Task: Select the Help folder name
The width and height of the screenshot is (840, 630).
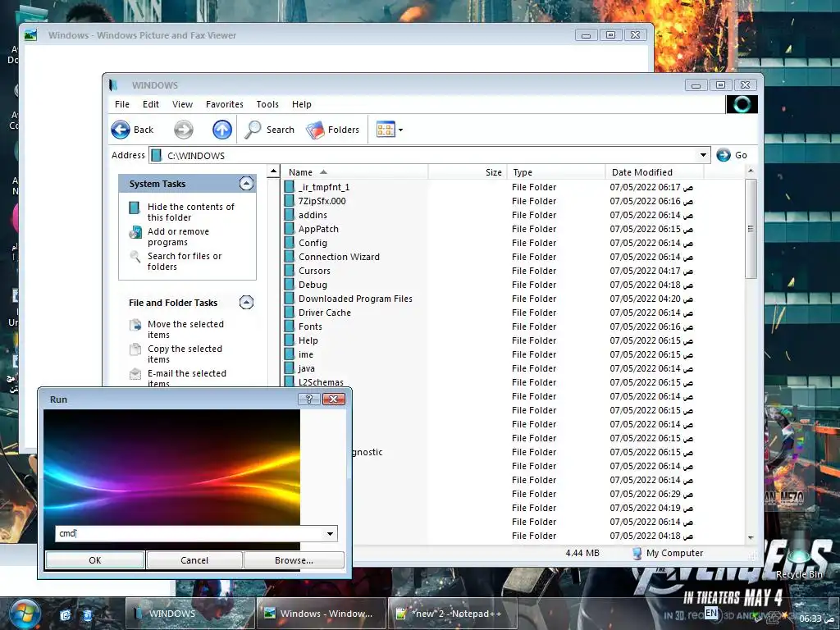Action: click(x=308, y=340)
